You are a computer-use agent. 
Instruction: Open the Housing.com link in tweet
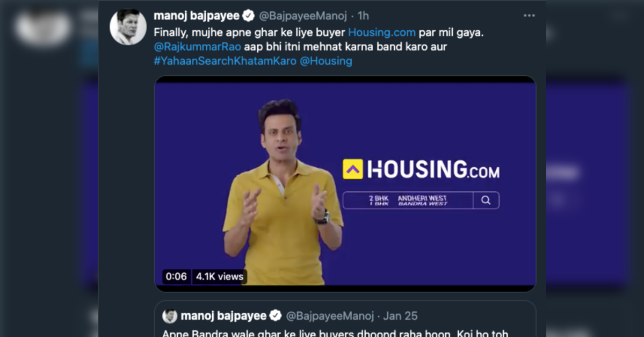tap(381, 32)
